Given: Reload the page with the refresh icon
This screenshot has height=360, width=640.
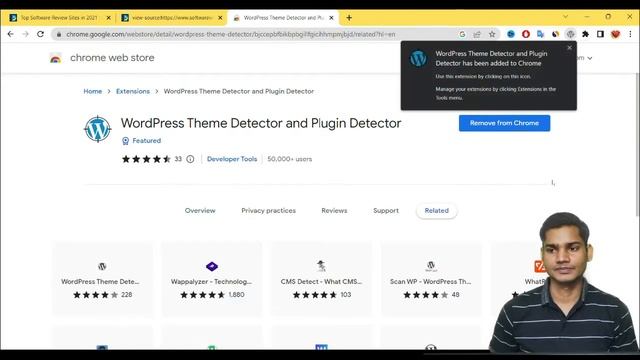Looking at the screenshot, I should pos(40,34).
